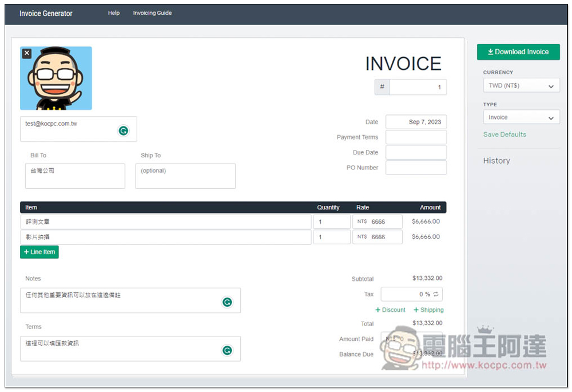The image size is (572, 392).
Task: Click the Date field Sep 7, 2023
Action: pos(416,122)
